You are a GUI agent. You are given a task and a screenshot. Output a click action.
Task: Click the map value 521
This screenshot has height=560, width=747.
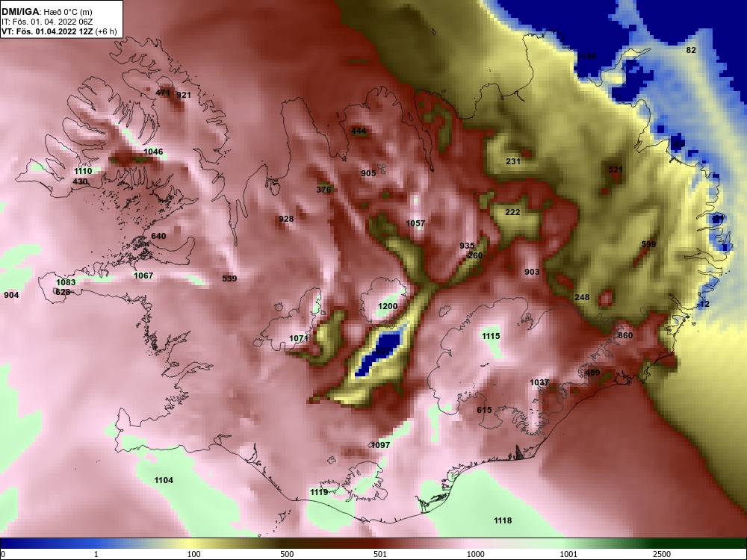[x=616, y=169]
